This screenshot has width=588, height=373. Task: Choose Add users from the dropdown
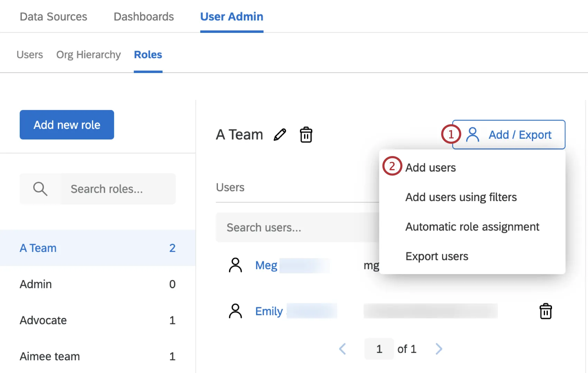pos(430,168)
